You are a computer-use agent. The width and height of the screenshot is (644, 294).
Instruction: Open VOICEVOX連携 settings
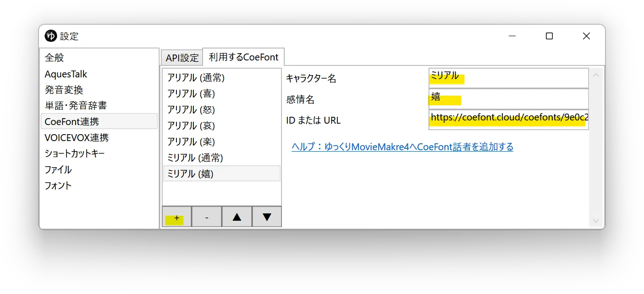[99, 137]
